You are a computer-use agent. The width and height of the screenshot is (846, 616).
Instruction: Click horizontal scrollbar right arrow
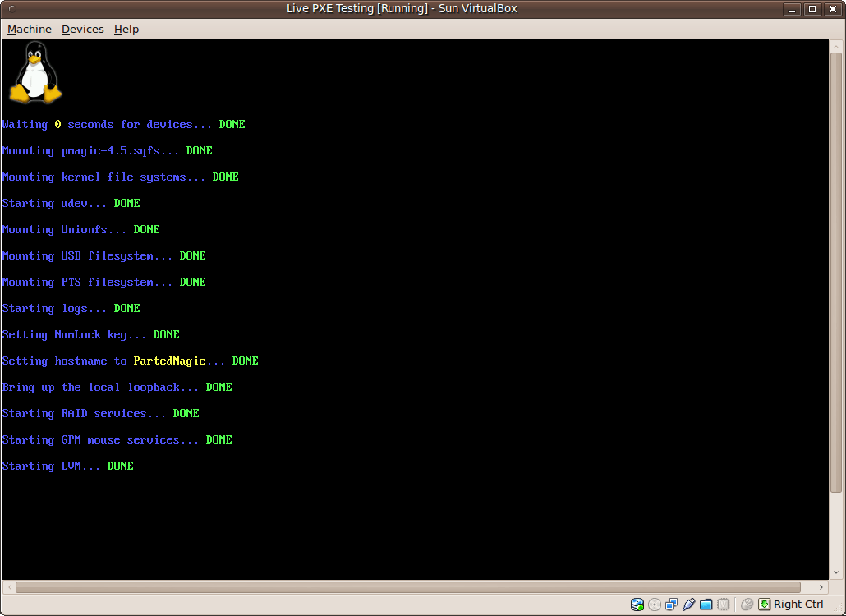point(822,587)
